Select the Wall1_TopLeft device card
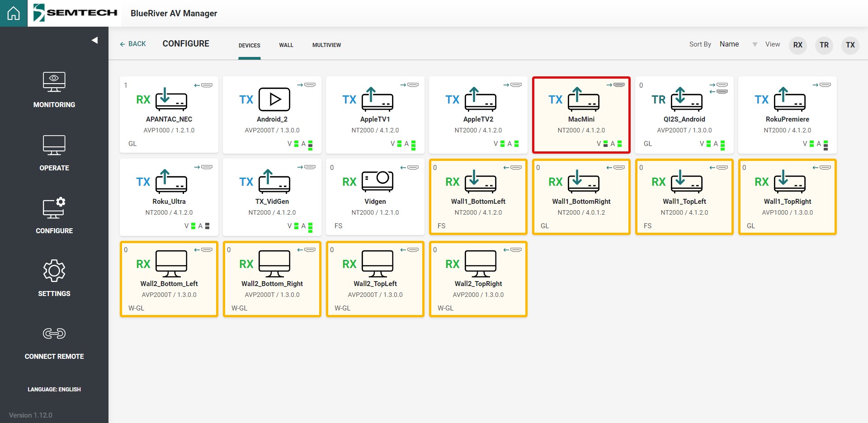The width and height of the screenshot is (868, 423). [684, 197]
